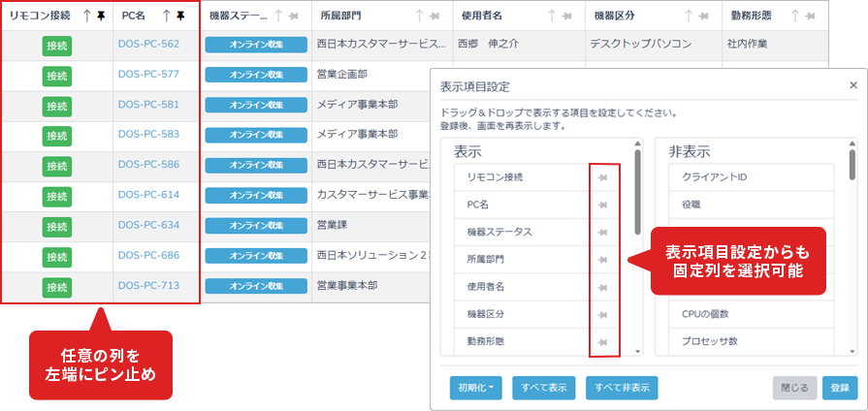Pin the 機器区分 column header
Screen dimensions: 868x411
click(704, 16)
